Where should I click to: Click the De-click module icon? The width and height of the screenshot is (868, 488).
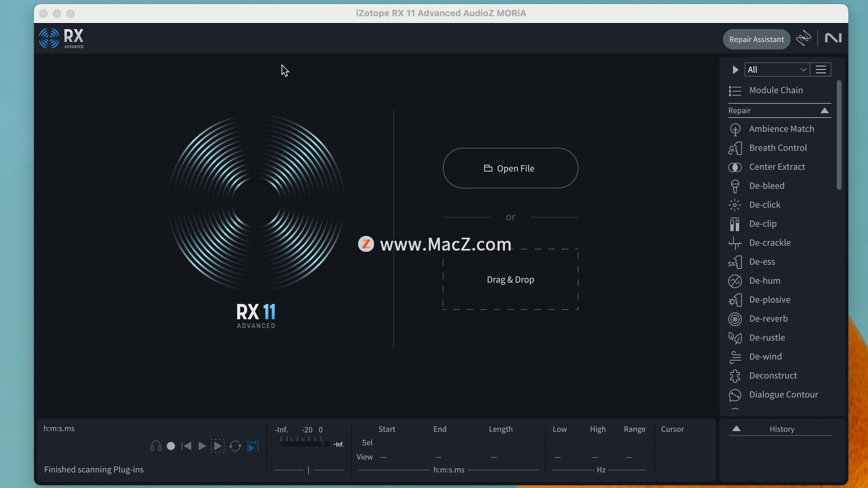tap(735, 205)
